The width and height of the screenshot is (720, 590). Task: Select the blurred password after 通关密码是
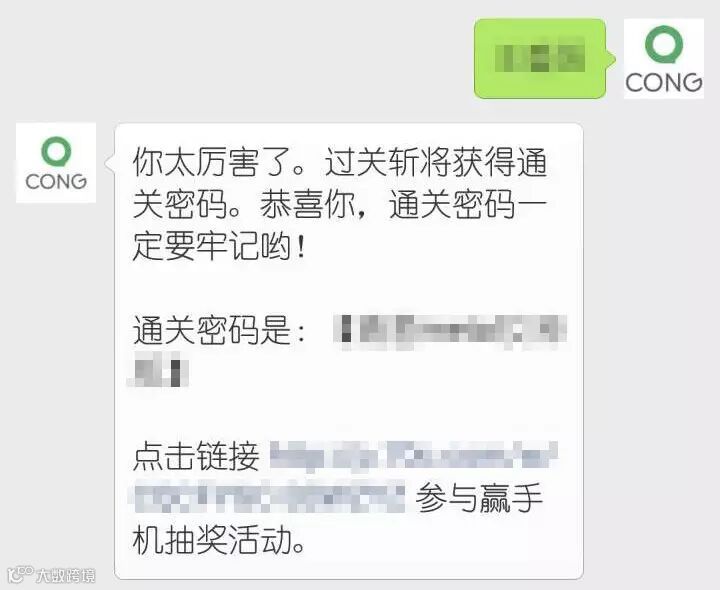451,330
